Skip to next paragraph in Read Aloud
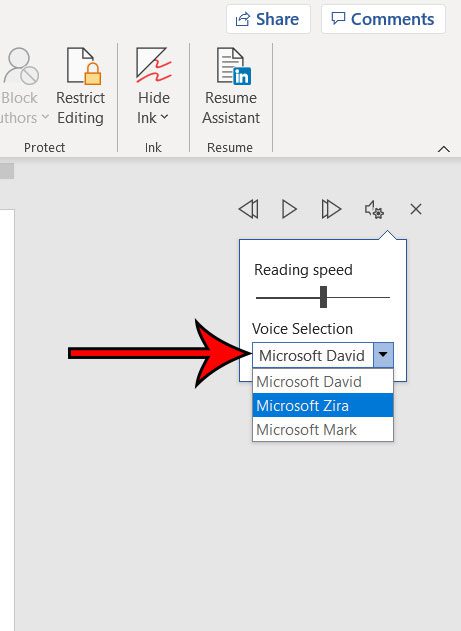 click(x=331, y=209)
